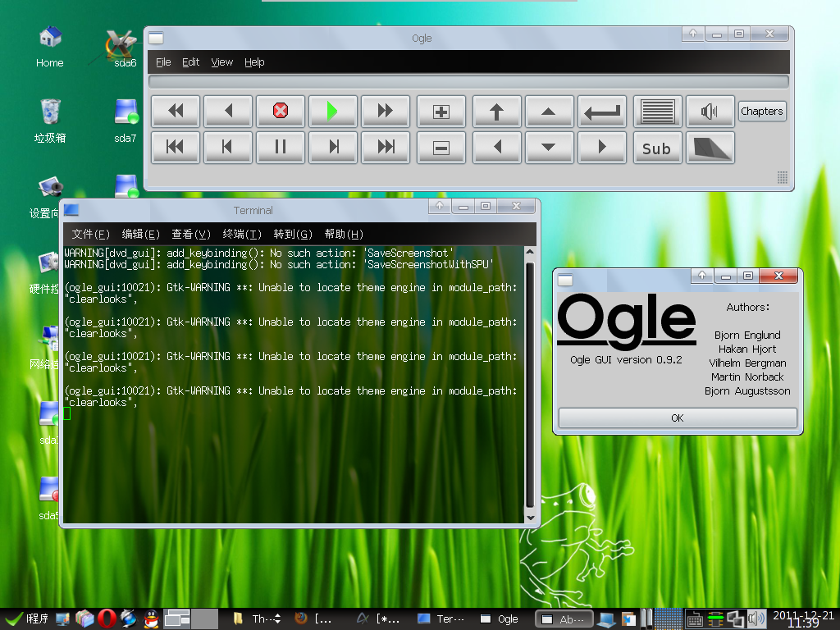This screenshot has height=630, width=840.
Task: Click the fast rewind button in Ogle
Action: pyautogui.click(x=176, y=112)
